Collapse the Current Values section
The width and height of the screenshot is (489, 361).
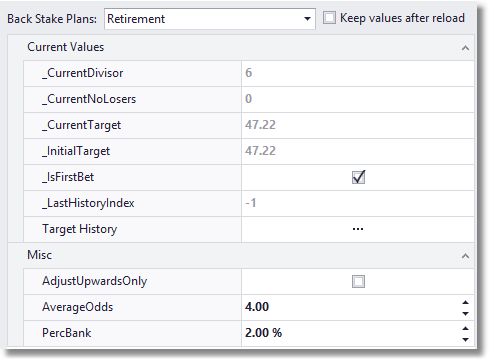pos(465,48)
